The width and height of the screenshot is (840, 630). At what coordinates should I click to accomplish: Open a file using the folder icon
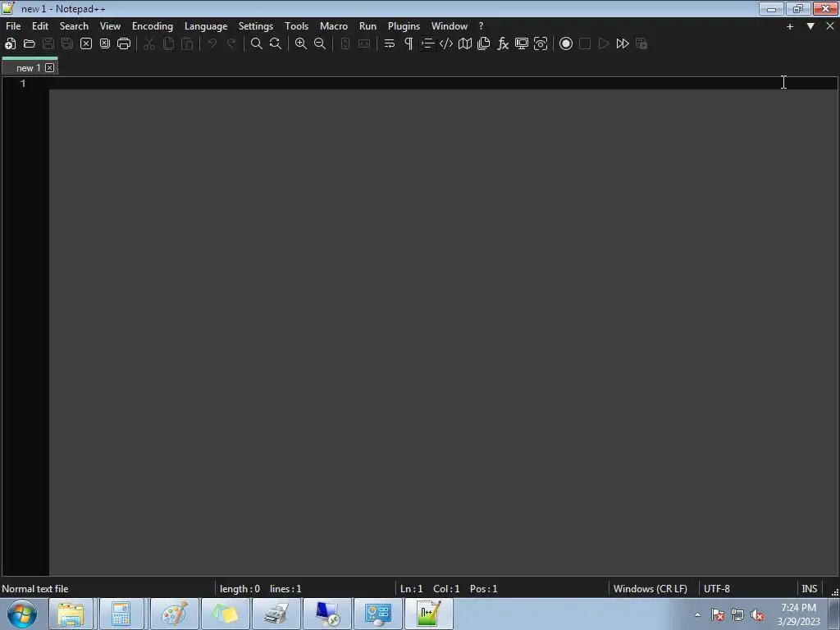pos(30,44)
